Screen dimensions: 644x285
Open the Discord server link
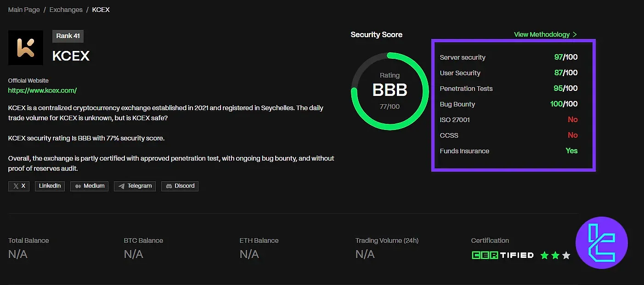180,186
